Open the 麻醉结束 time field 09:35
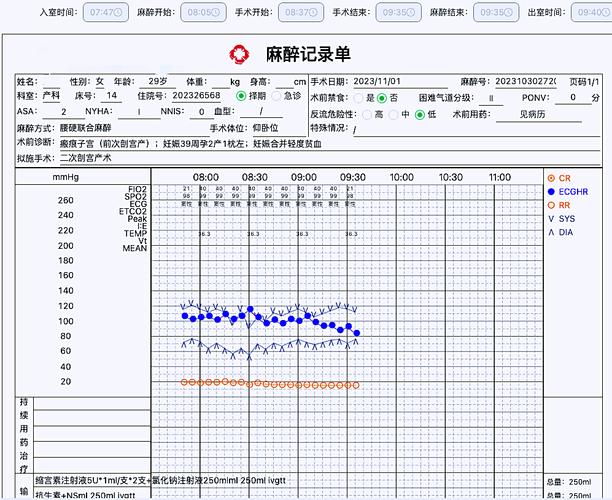 point(496,12)
